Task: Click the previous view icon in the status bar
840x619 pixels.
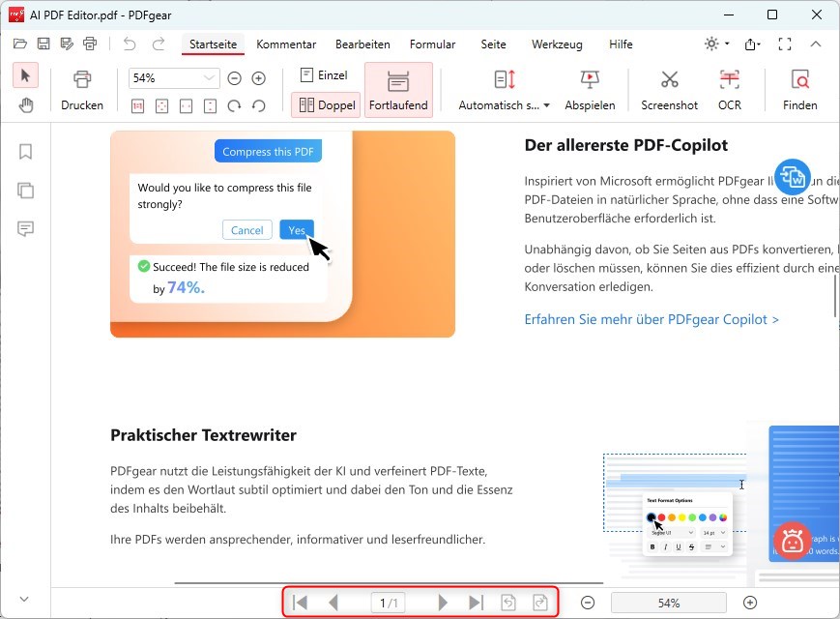Action: point(508,603)
